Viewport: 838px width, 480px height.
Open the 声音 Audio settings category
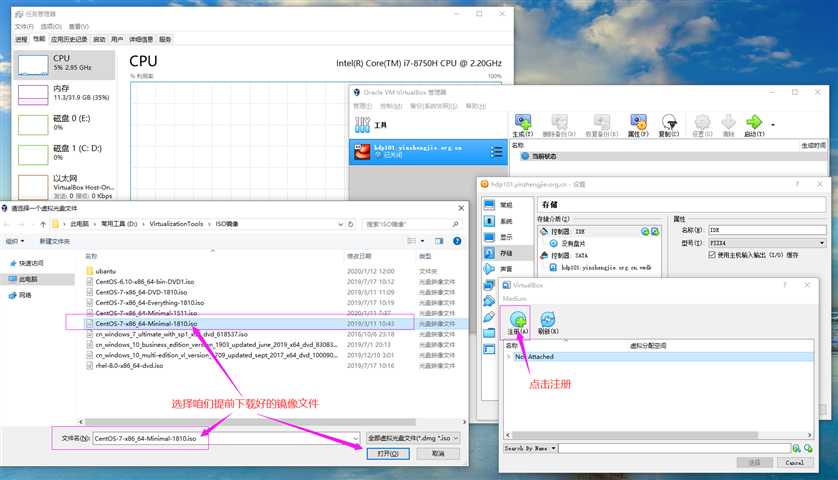click(506, 268)
